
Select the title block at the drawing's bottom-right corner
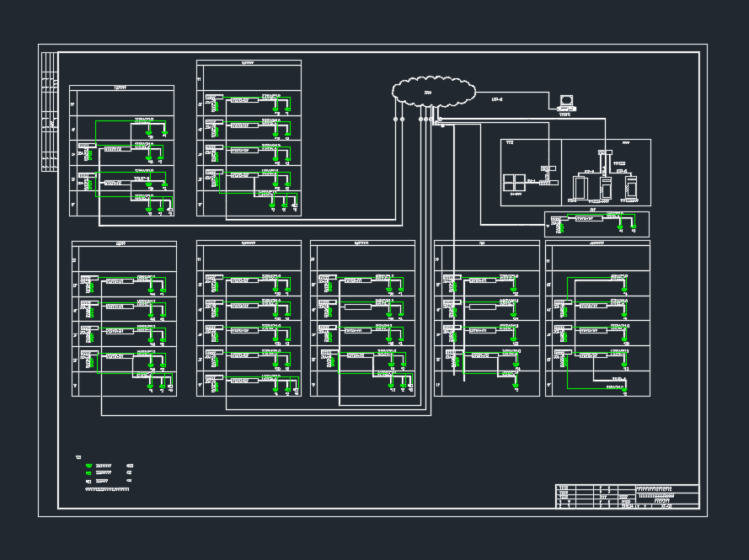pos(627,497)
